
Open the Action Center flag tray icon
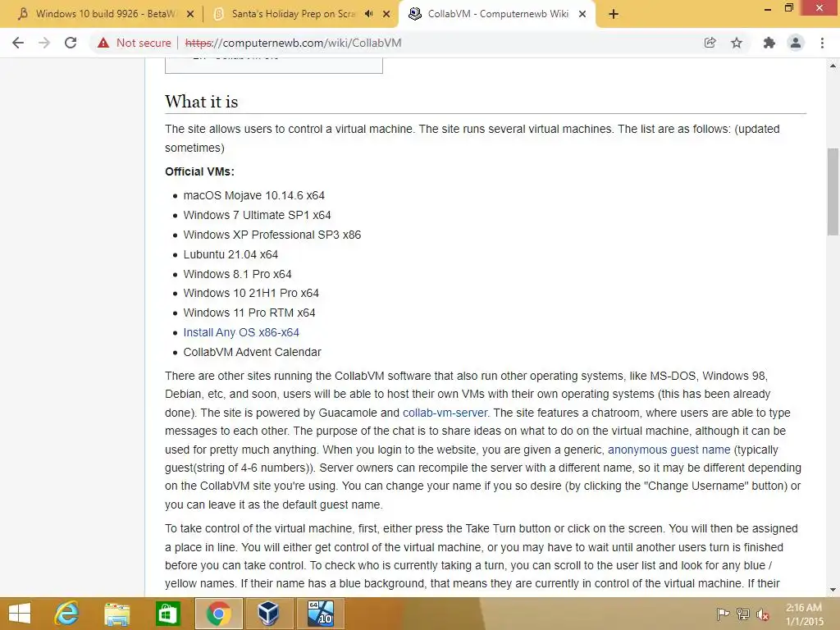pyautogui.click(x=723, y=614)
